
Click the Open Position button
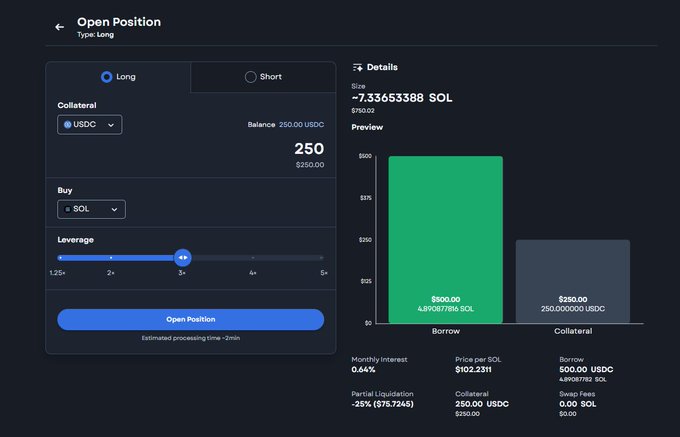point(190,320)
